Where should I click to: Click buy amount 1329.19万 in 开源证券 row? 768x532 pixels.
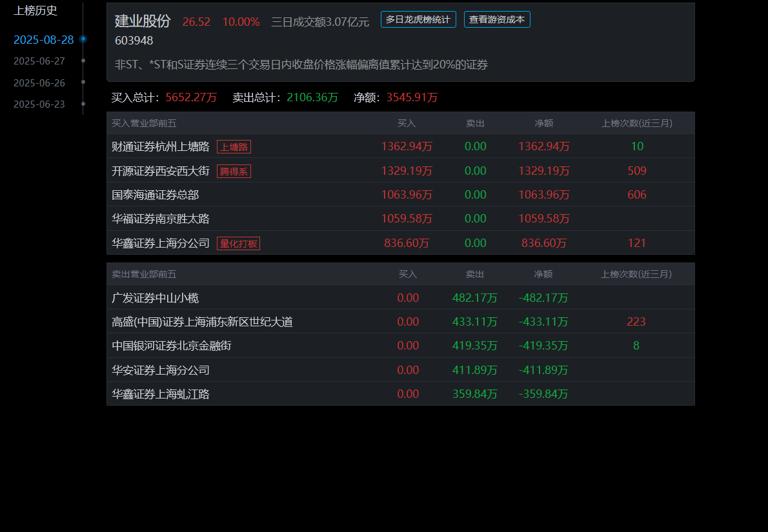click(x=407, y=171)
